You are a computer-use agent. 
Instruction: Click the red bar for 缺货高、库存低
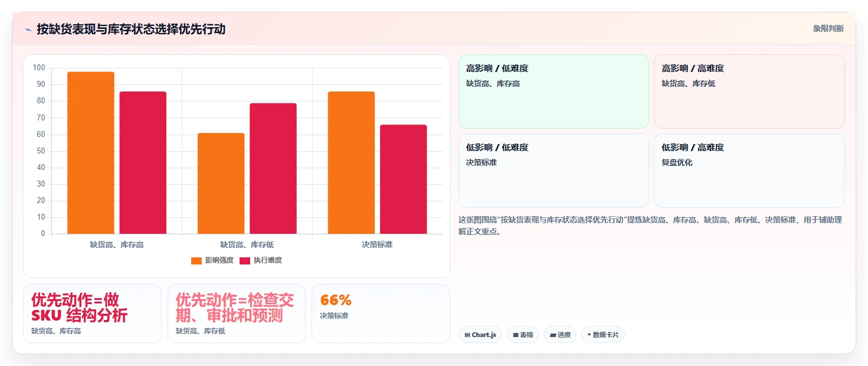coord(273,169)
